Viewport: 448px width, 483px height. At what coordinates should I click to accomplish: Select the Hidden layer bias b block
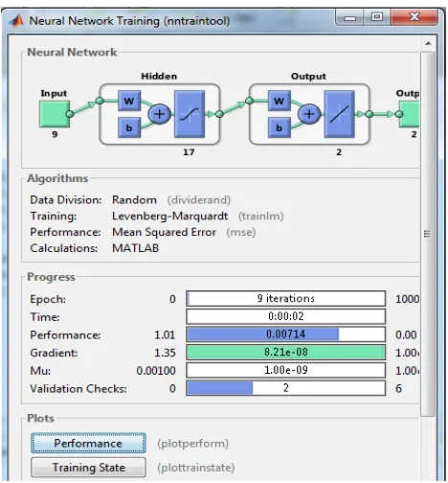129,127
